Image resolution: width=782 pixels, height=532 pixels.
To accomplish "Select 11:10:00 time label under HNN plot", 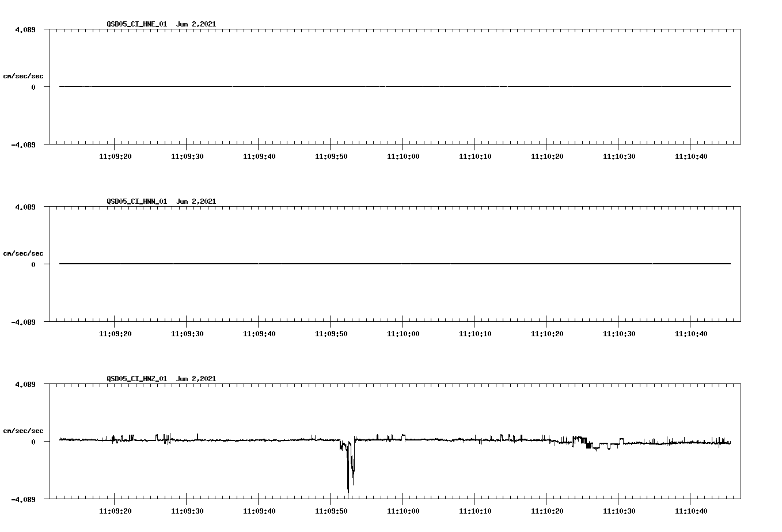I will [403, 333].
